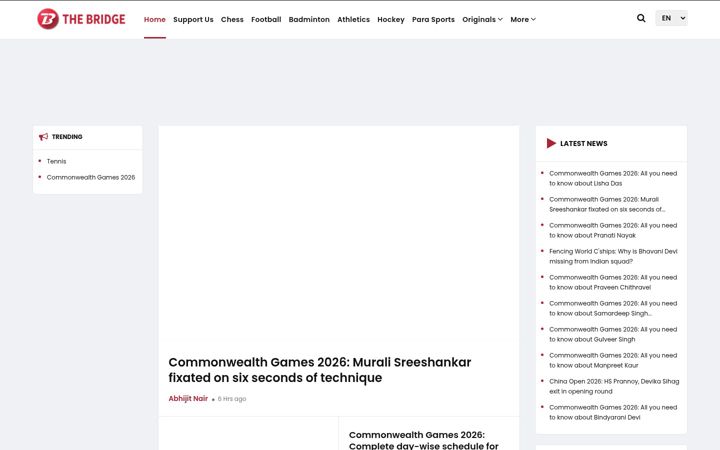The width and height of the screenshot is (720, 450).
Task: Read latest news about Manpreet Kaur
Action: 613,360
